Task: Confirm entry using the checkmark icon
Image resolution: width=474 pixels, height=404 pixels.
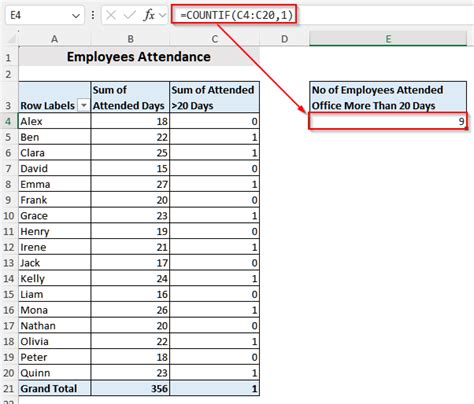Action: pyautogui.click(x=129, y=15)
